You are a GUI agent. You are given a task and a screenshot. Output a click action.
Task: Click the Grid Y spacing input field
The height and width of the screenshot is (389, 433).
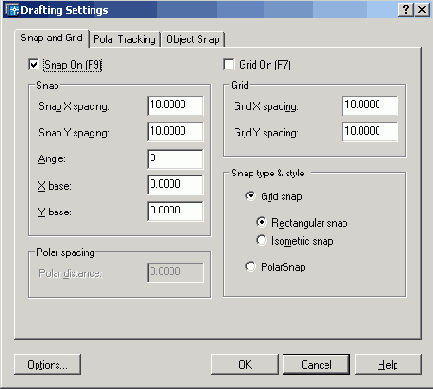point(370,132)
